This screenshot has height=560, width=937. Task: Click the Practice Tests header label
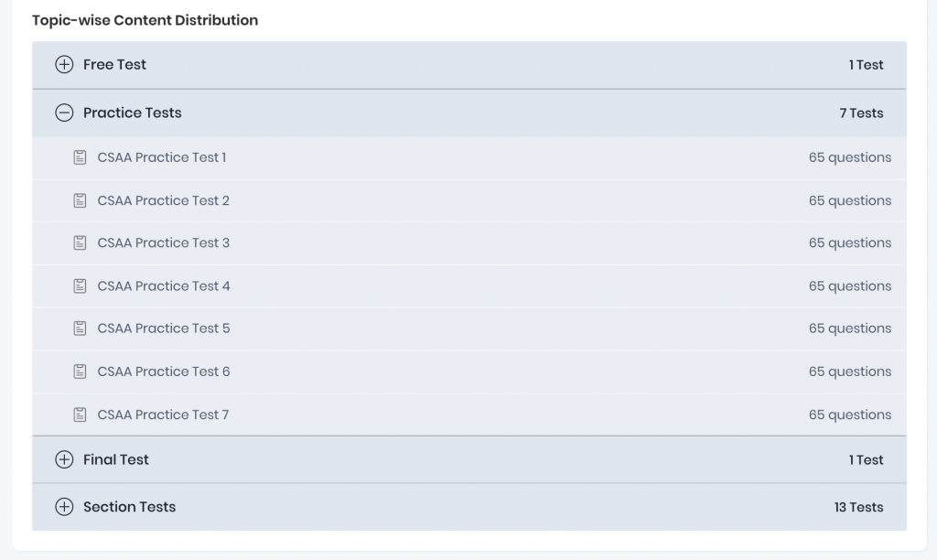tap(133, 113)
